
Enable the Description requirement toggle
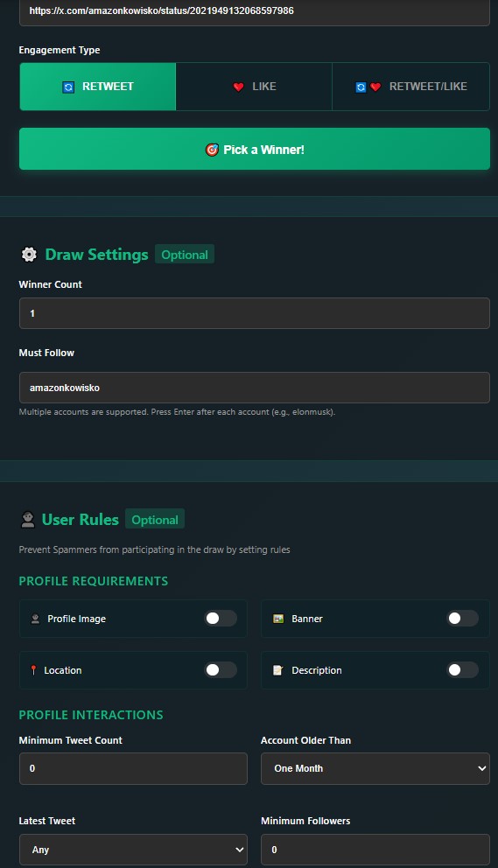[x=462, y=670]
